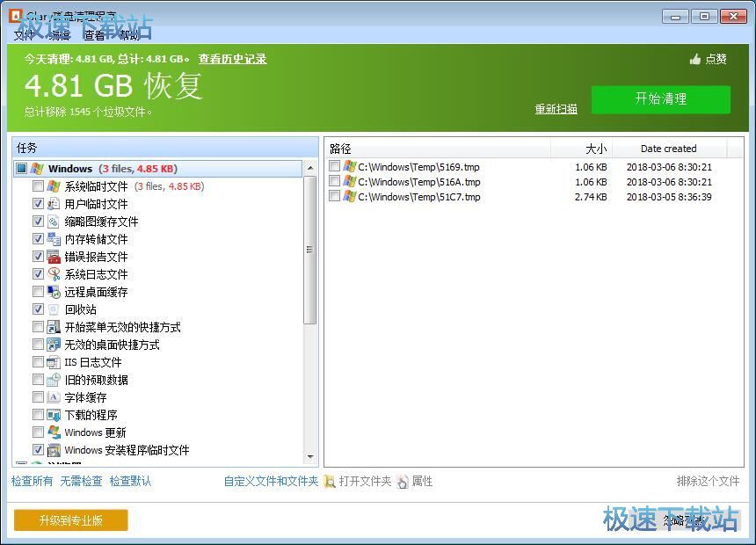The width and height of the screenshot is (756, 545).
Task: Click the 旧的预取数据 item icon
Action: point(54,380)
